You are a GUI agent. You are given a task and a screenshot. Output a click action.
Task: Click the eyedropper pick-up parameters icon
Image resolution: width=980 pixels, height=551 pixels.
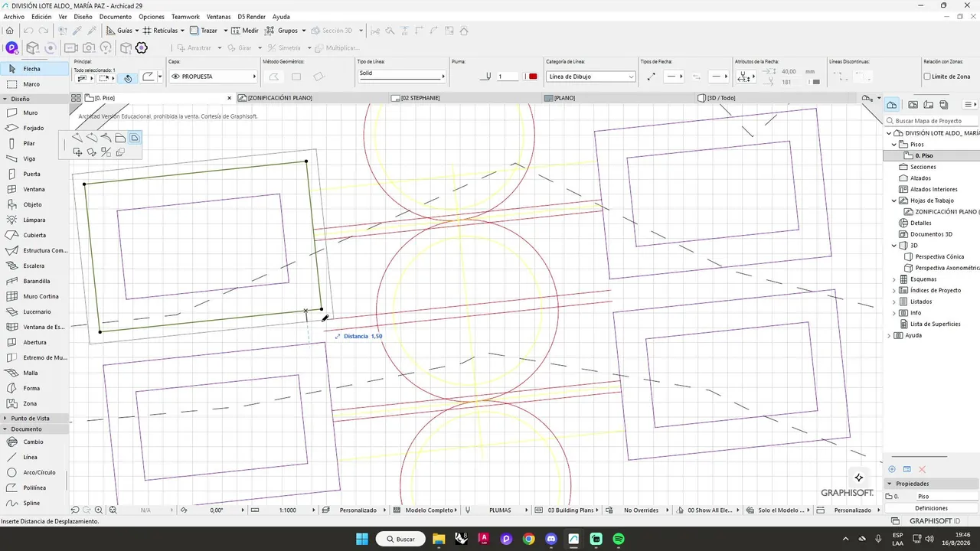point(77,31)
